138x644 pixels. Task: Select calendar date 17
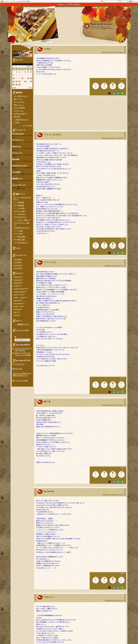pyautogui.click(x=22, y=78)
